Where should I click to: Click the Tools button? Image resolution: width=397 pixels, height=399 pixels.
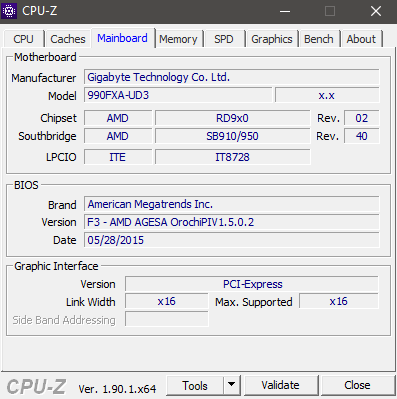pos(195,385)
